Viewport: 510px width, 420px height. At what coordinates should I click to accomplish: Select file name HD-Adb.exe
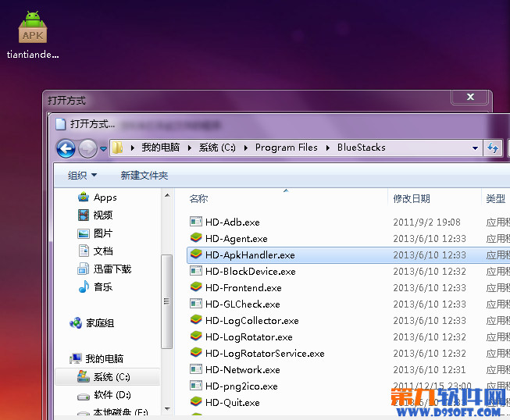pyautogui.click(x=233, y=222)
